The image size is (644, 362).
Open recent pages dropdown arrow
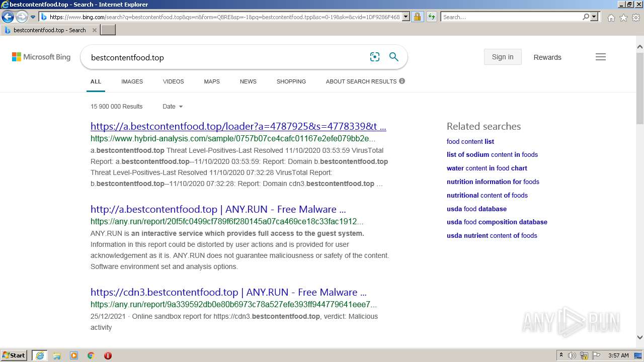coord(33,17)
